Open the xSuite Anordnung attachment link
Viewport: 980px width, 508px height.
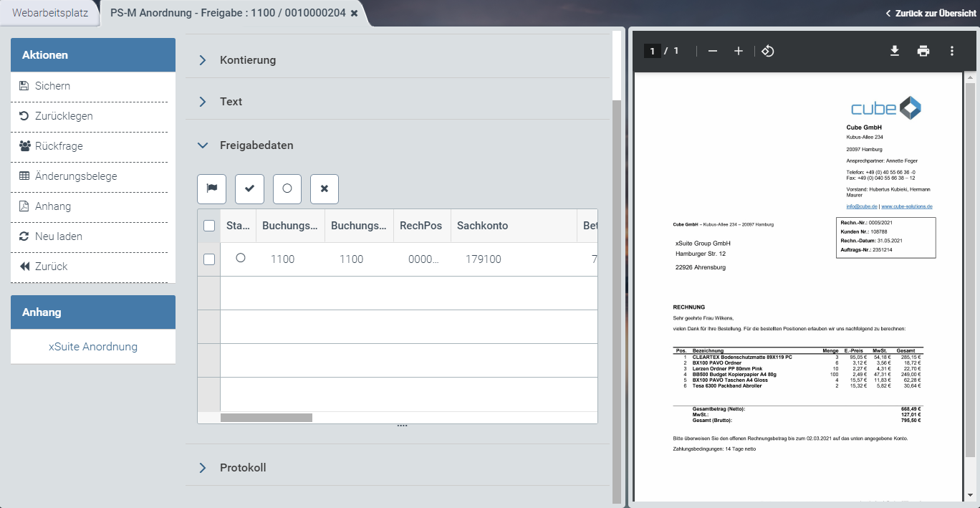click(x=93, y=347)
